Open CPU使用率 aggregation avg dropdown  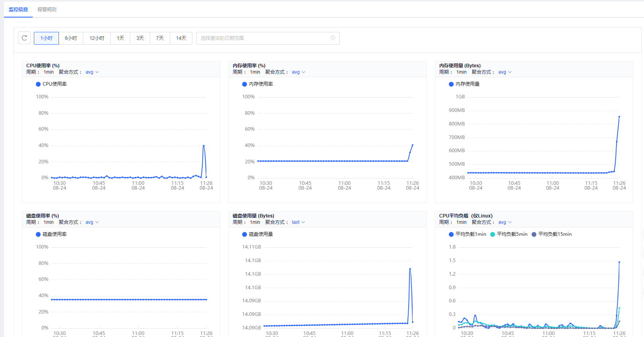92,72
